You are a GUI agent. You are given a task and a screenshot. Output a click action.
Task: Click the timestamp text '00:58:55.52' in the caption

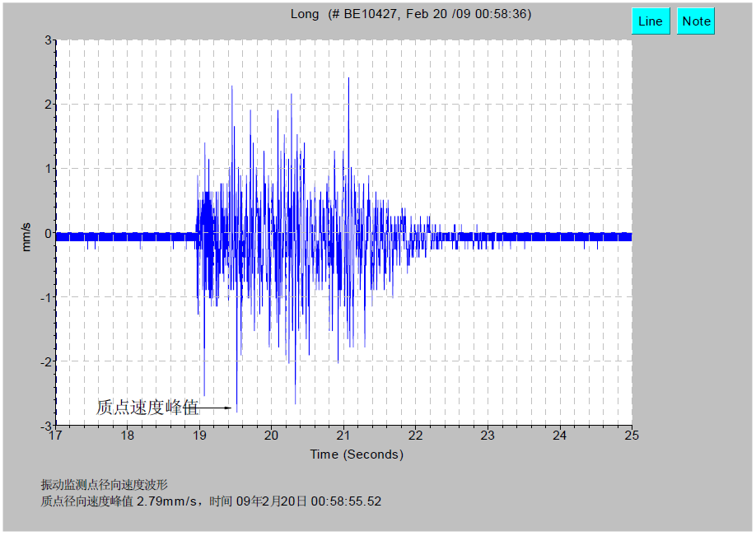point(345,501)
